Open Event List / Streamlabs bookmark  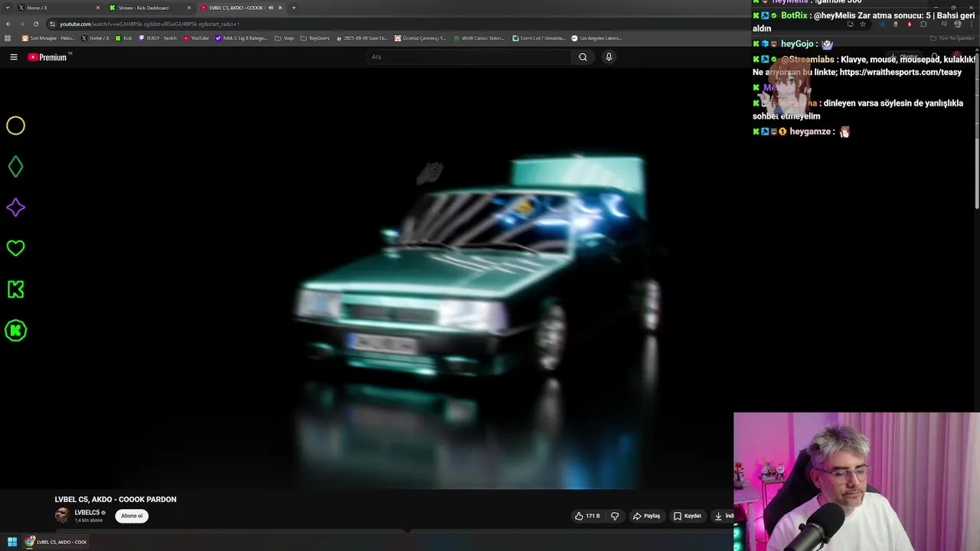(x=539, y=38)
